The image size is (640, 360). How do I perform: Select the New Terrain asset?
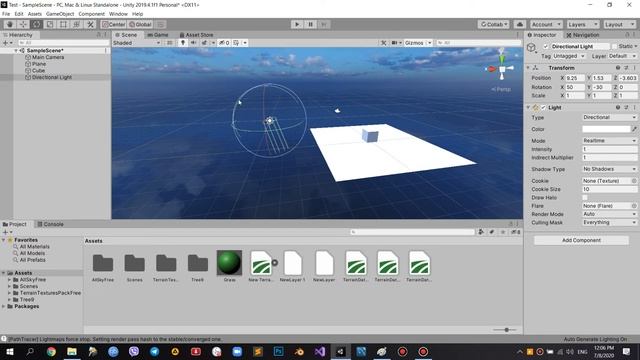[x=261, y=264]
